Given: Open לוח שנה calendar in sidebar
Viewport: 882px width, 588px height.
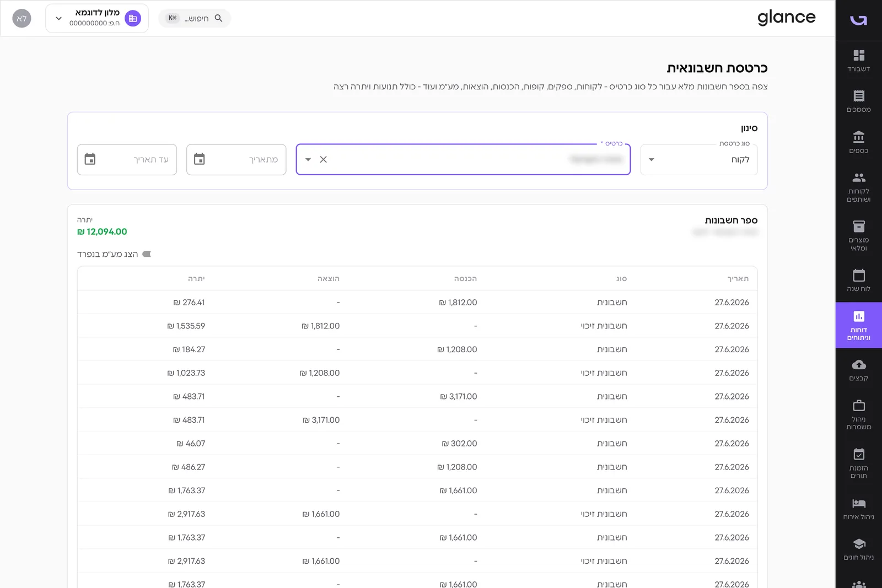Looking at the screenshot, I should 858,280.
